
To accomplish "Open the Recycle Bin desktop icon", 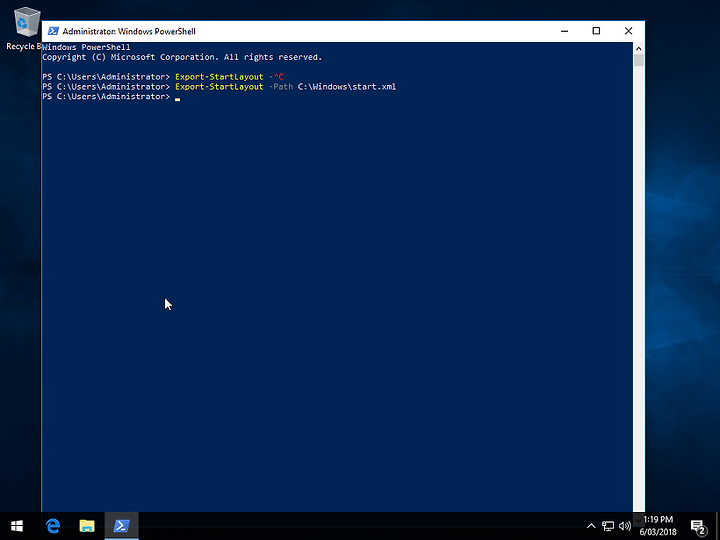I will click(x=24, y=28).
